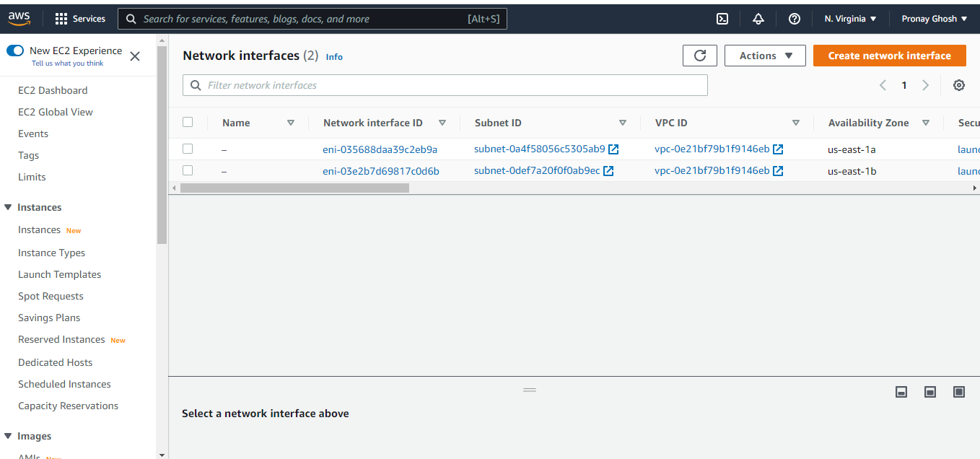
Task: Open external link icon for VPC in us-east-1a row
Action: coord(778,149)
